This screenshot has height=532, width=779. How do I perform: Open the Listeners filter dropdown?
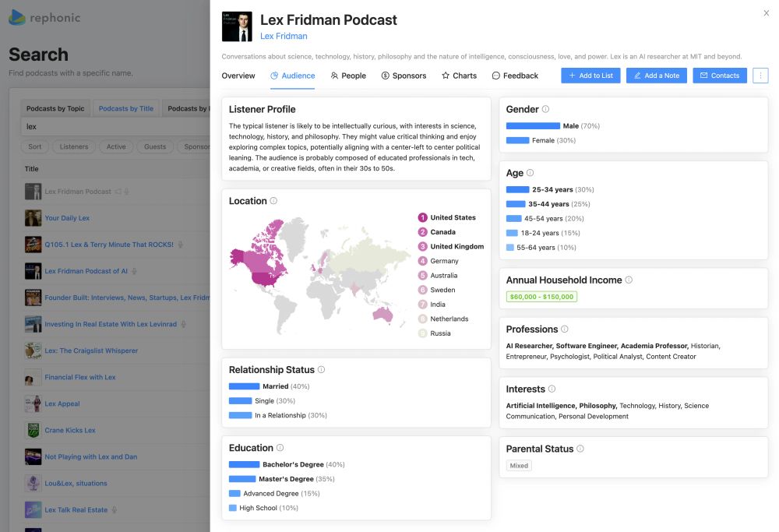pyautogui.click(x=74, y=146)
